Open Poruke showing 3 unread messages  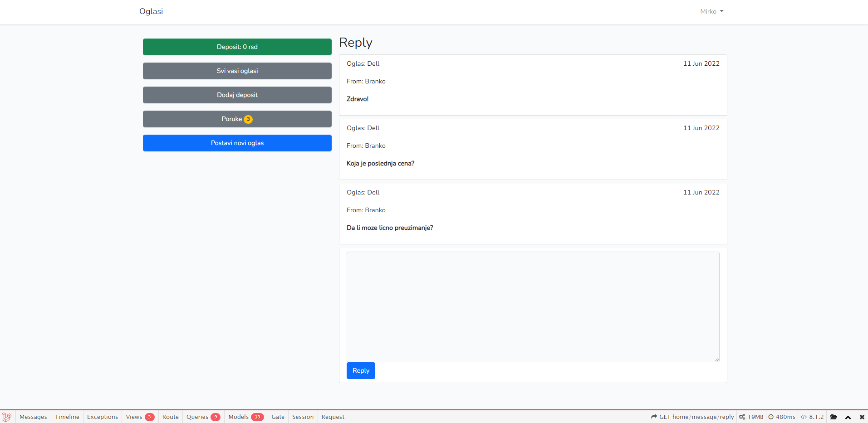(237, 119)
